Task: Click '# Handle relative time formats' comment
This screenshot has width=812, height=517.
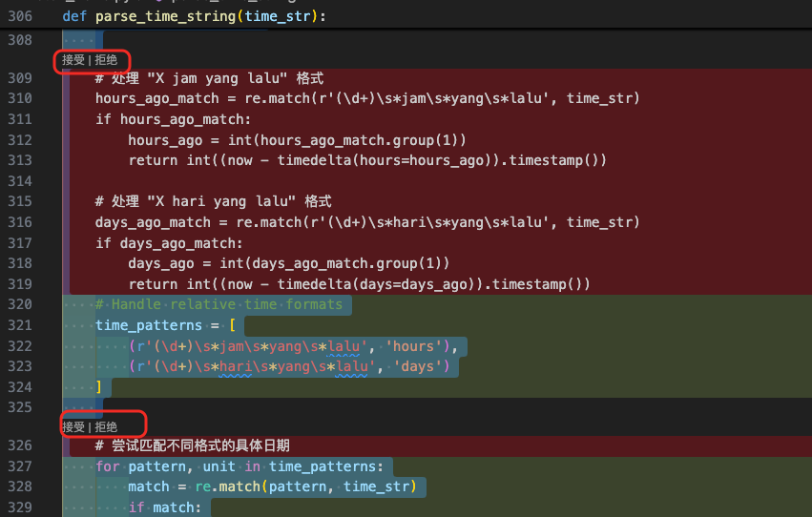Action: (219, 304)
